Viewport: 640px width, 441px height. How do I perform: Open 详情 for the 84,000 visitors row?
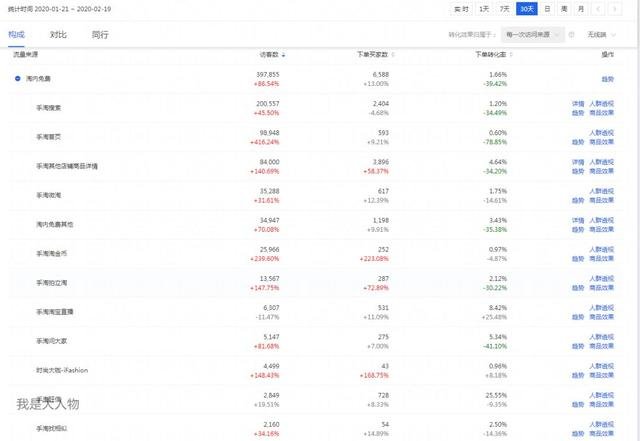(x=578, y=162)
